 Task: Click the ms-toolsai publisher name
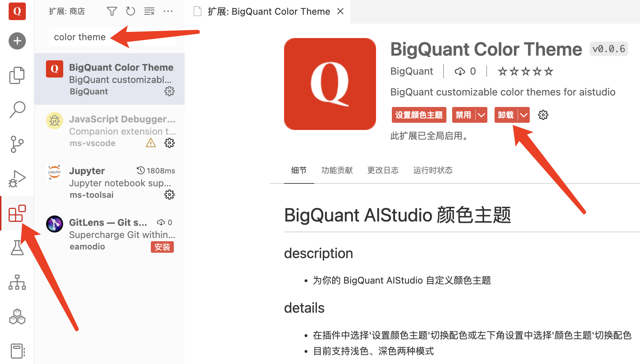(92, 195)
